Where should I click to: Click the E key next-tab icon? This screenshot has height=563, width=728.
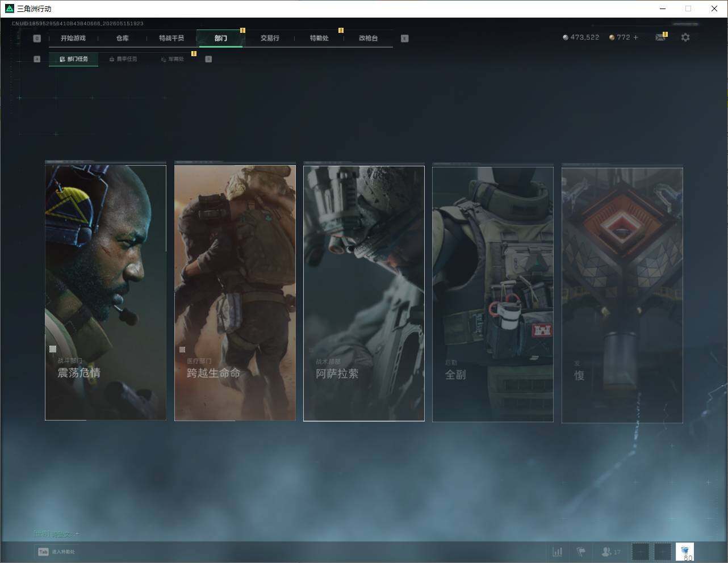404,39
